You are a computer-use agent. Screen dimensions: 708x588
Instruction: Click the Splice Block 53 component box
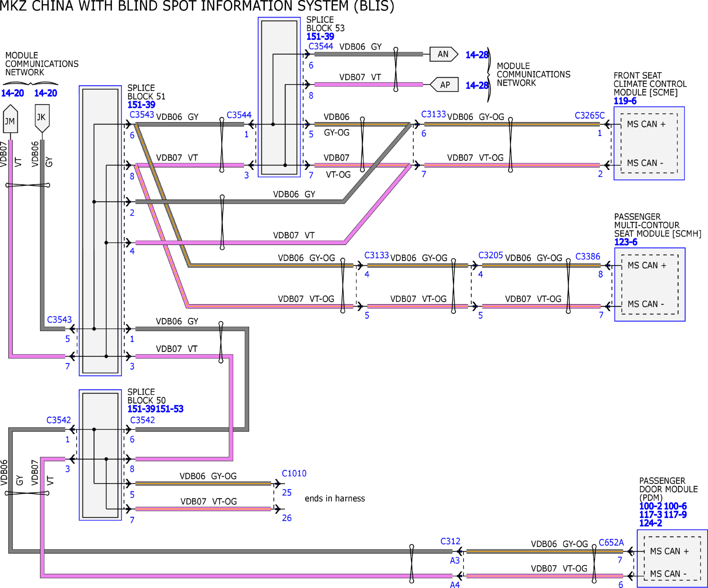click(279, 97)
